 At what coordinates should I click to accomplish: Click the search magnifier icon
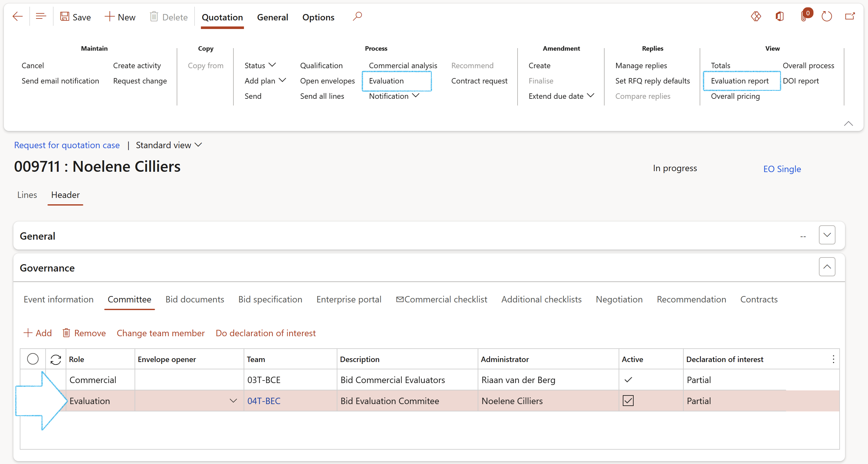click(x=357, y=17)
